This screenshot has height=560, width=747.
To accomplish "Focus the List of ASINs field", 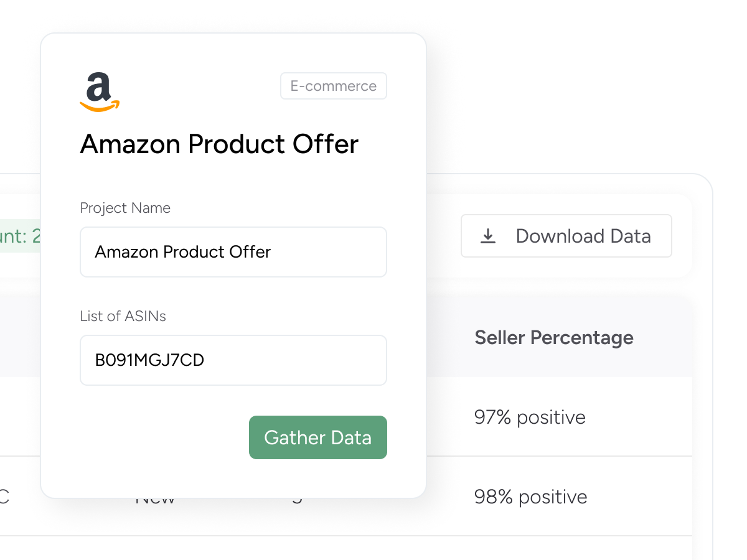I will 233,360.
